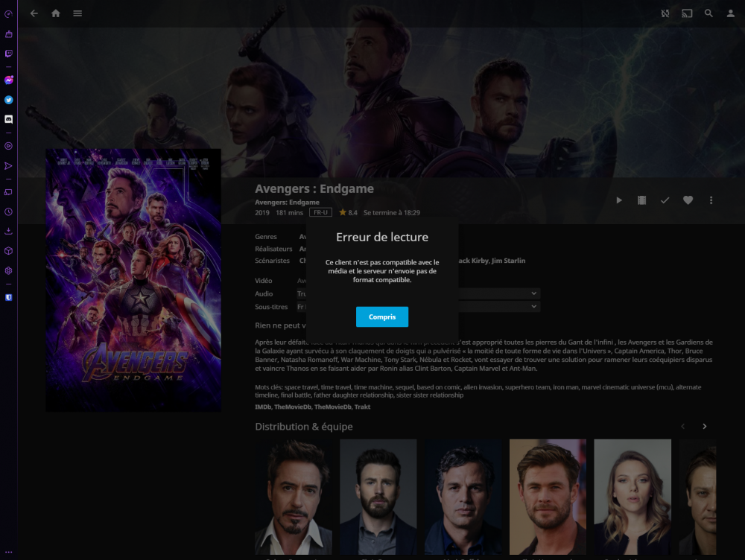The image size is (745, 560).
Task: Click the '181 mins' runtime text
Action: 289,213
